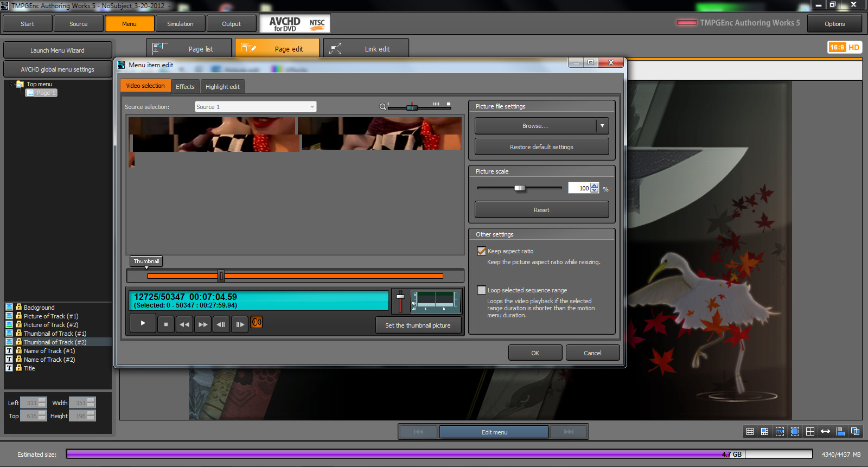Collapse the Top menu tree node

[11, 84]
